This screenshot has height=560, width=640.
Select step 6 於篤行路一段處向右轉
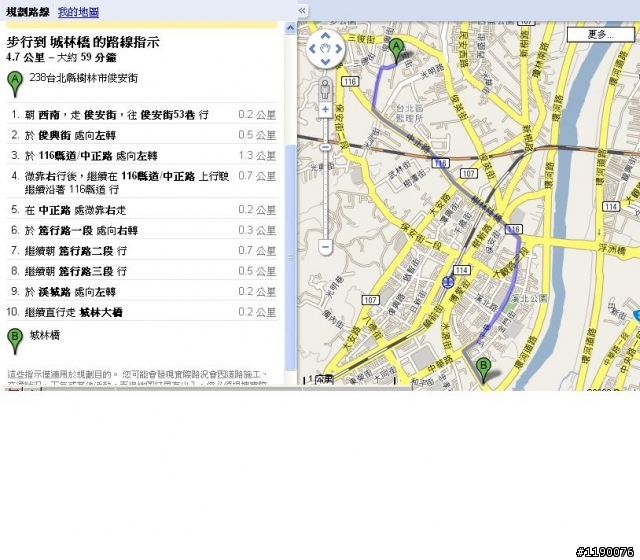point(141,230)
